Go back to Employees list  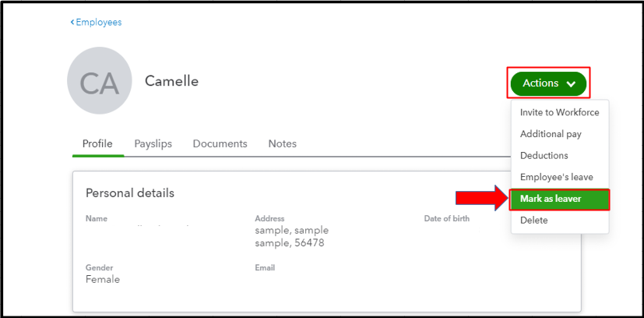tap(96, 22)
